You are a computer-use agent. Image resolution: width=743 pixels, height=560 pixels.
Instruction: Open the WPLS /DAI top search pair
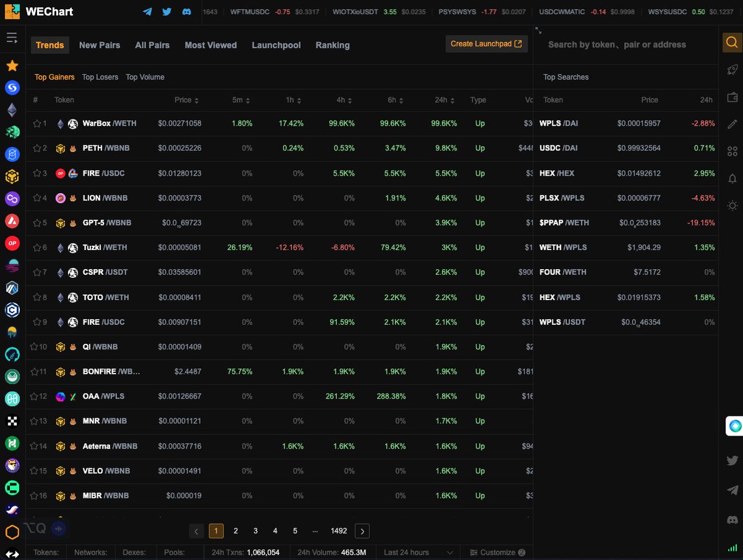click(626, 123)
